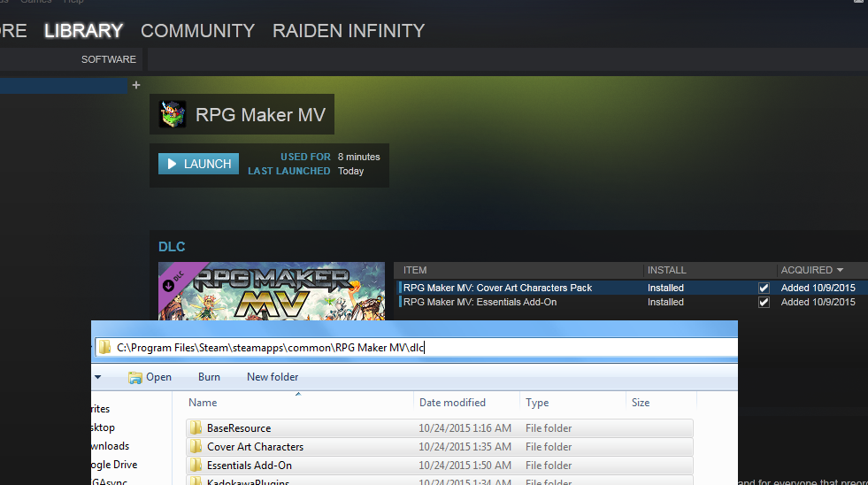Viewport: 868px width, 485px height.
Task: Click the selected item in Steam sidebar
Action: coord(64,85)
